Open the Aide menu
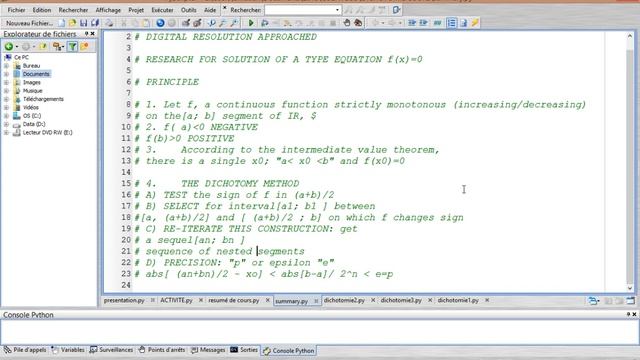640x360 pixels. click(x=210, y=10)
